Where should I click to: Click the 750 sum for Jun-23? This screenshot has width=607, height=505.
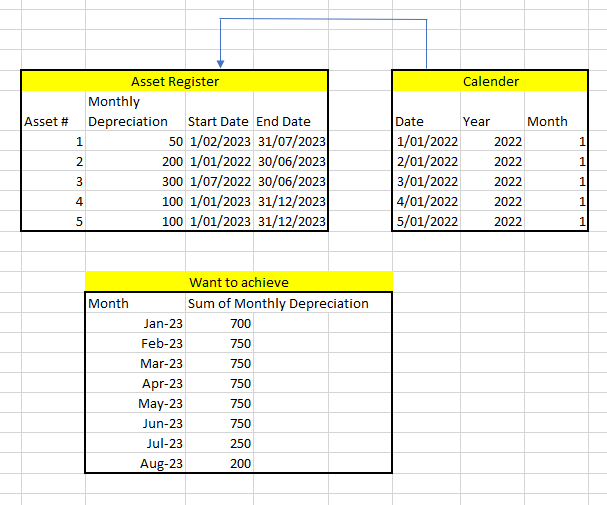tap(219, 423)
